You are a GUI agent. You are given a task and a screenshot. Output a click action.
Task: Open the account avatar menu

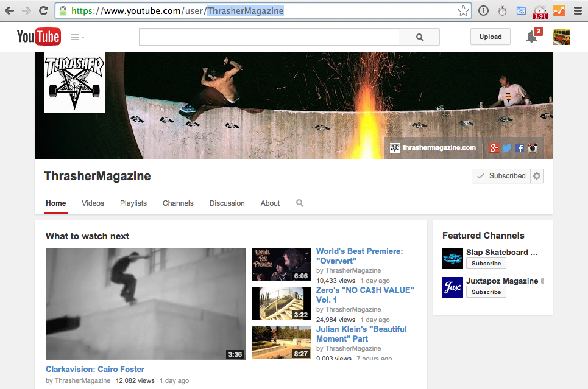561,37
